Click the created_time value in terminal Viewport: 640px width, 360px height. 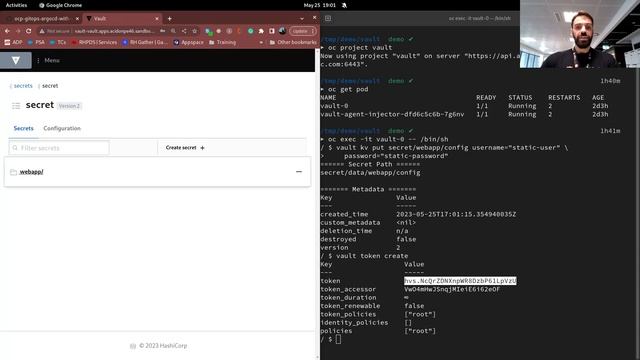pos(456,214)
